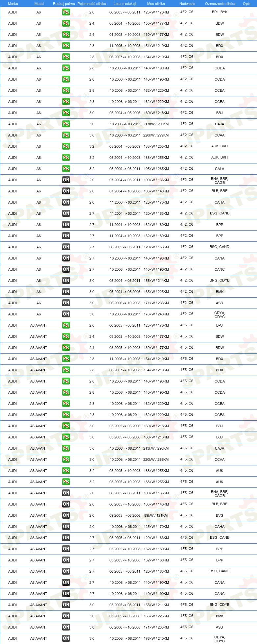Click BNA, BRF, CAGB code in the A6 Avant row
This screenshot has height=644, width=257.
[x=220, y=494]
